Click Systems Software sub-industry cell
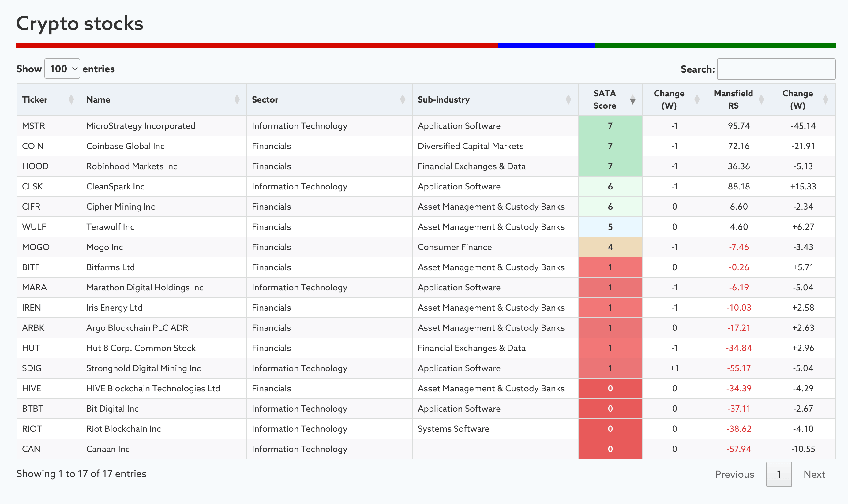The width and height of the screenshot is (848, 504). (x=495, y=429)
